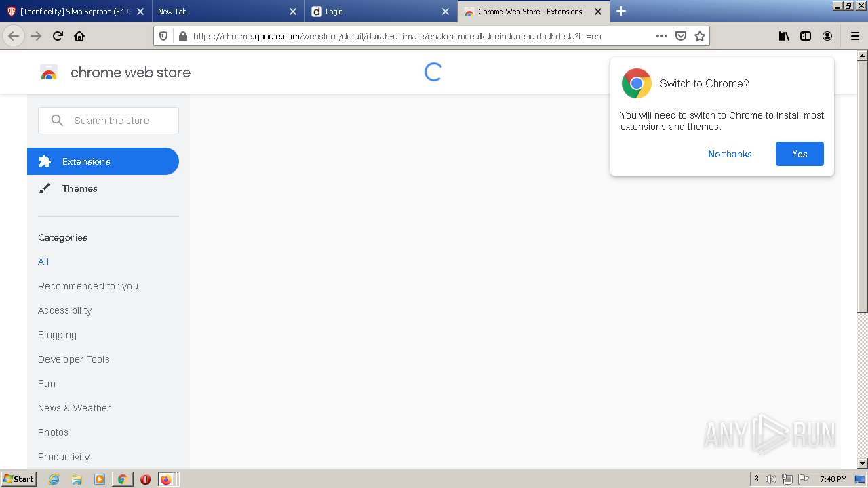Viewport: 868px width, 488px height.
Task: Choose Recommended for you category
Action: pyautogui.click(x=88, y=286)
